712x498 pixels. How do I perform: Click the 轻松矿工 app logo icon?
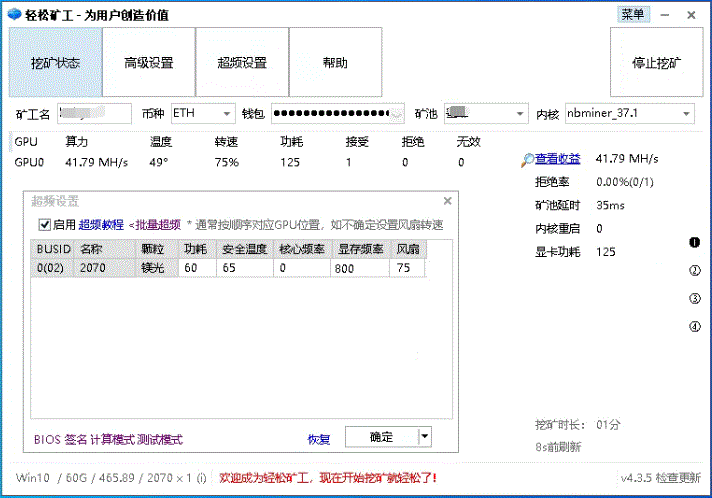point(11,15)
